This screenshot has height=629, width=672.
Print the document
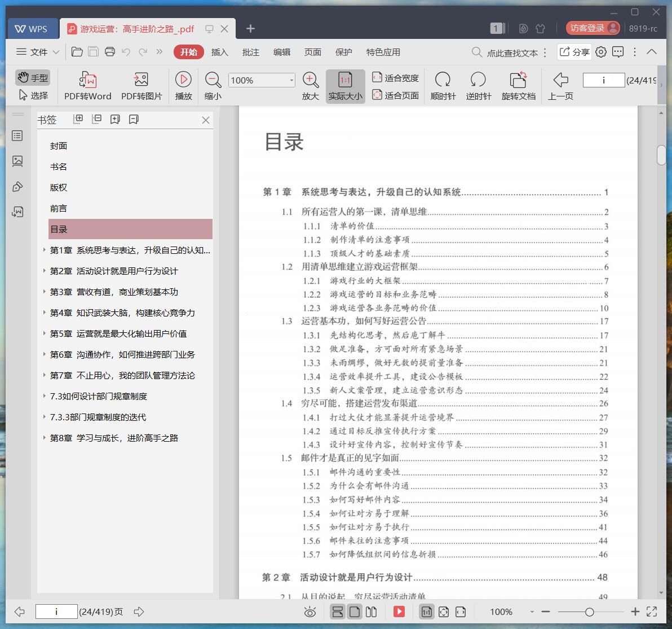[x=110, y=52]
